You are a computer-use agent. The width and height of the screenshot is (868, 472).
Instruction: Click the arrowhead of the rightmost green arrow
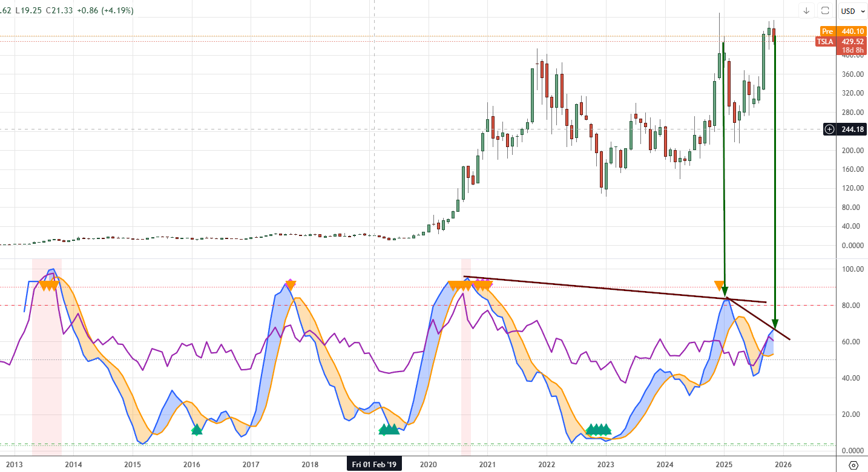point(775,324)
